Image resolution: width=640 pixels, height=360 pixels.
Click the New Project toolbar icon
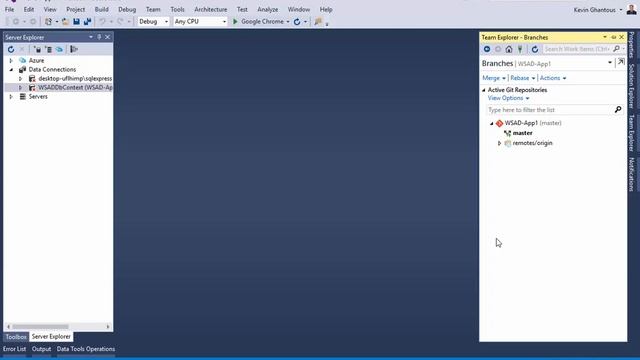click(x=49, y=22)
